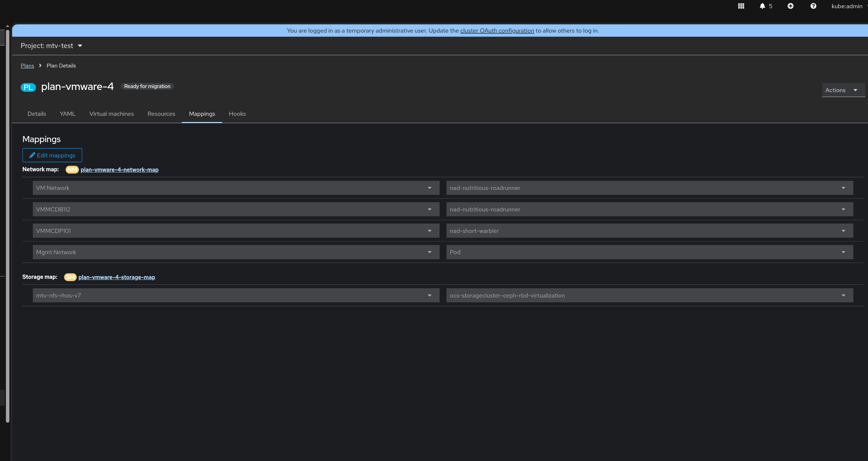Screen dimensions: 868x461
Task: Open the ocs-storagecluster-ceph-rbd-virtualization dropdown
Action: pyautogui.click(x=649, y=295)
